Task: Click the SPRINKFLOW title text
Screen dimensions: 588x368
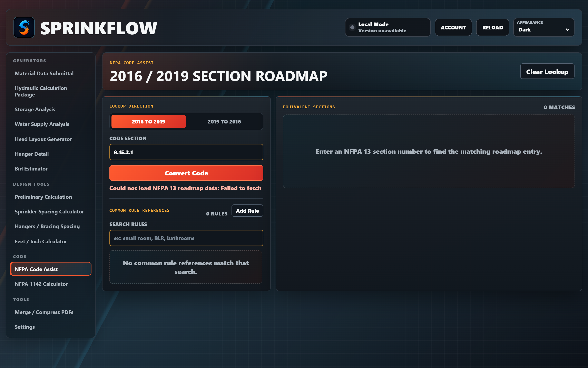Action: (99, 28)
